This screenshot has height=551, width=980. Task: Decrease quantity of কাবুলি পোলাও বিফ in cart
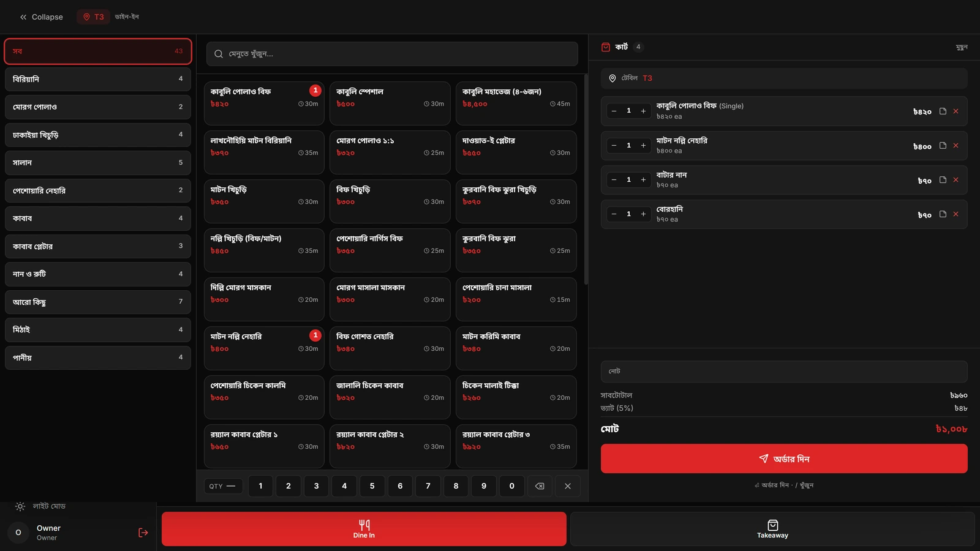pyautogui.click(x=614, y=111)
